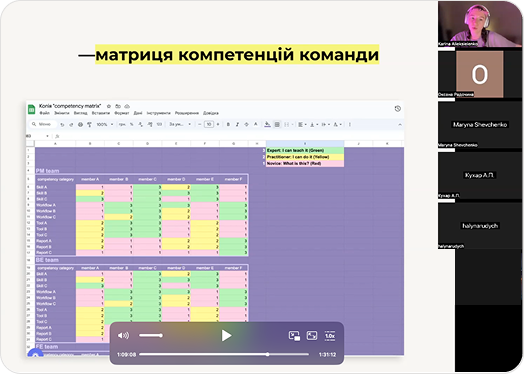This screenshot has width=524, height=374.
Task: Open the Вставити menu
Action: pos(101,113)
